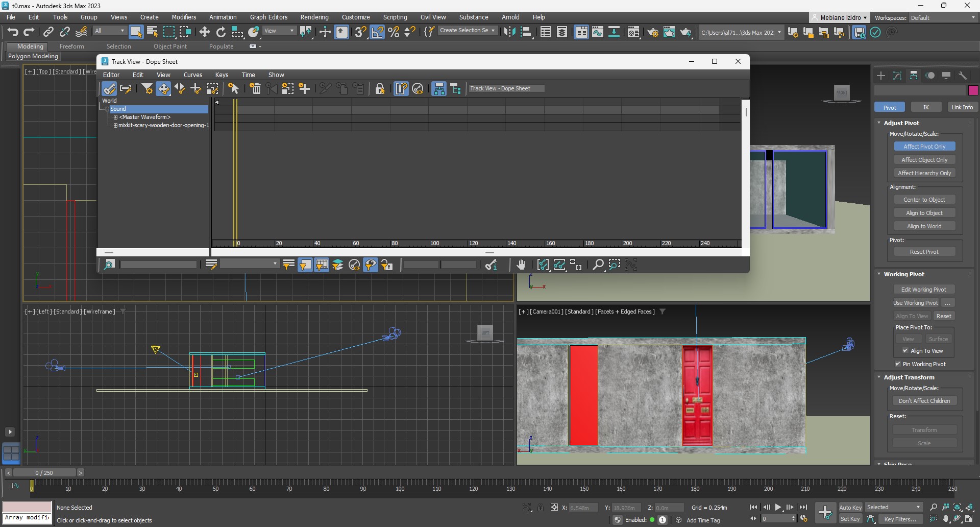Open the Workspaces Default dropdown
The image size is (980, 527).
[x=943, y=18]
